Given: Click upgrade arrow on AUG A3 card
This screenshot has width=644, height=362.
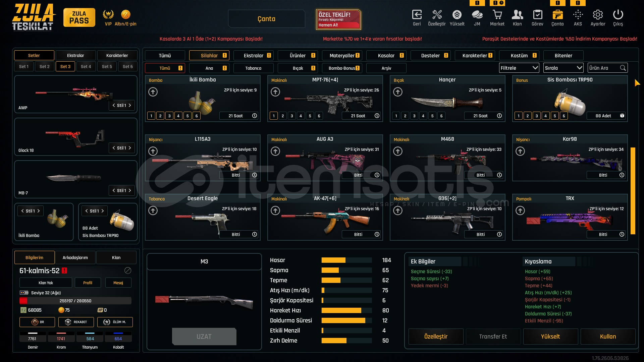Looking at the screenshot, I should click(275, 151).
